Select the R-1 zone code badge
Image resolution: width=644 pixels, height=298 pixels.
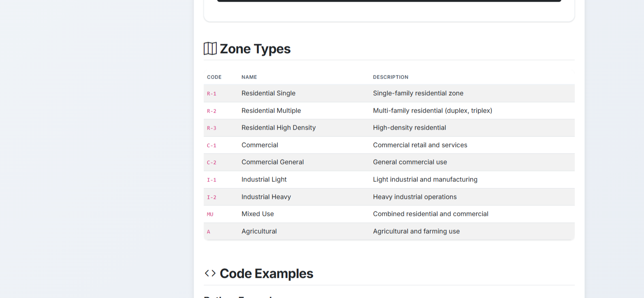(211, 94)
